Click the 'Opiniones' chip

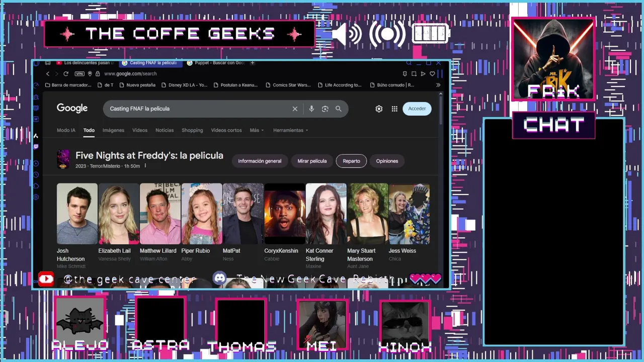click(387, 161)
